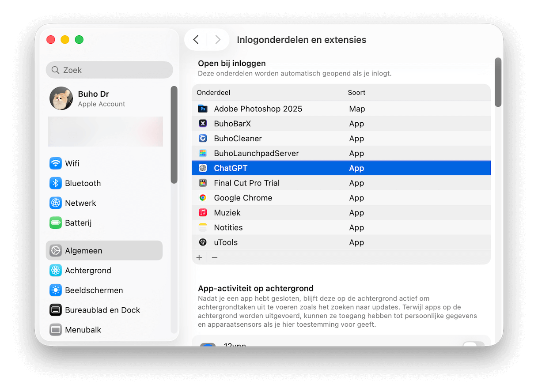Go forward with the right chevron
The image size is (538, 392).
point(218,40)
